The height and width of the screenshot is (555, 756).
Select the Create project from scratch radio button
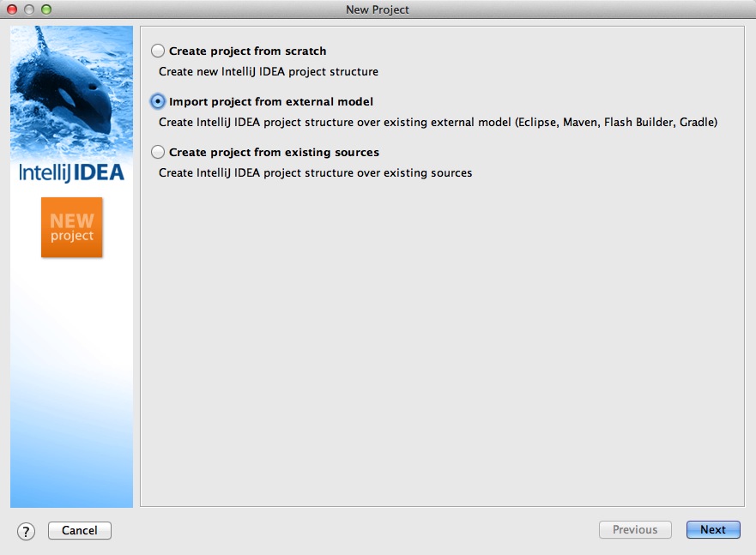point(158,51)
